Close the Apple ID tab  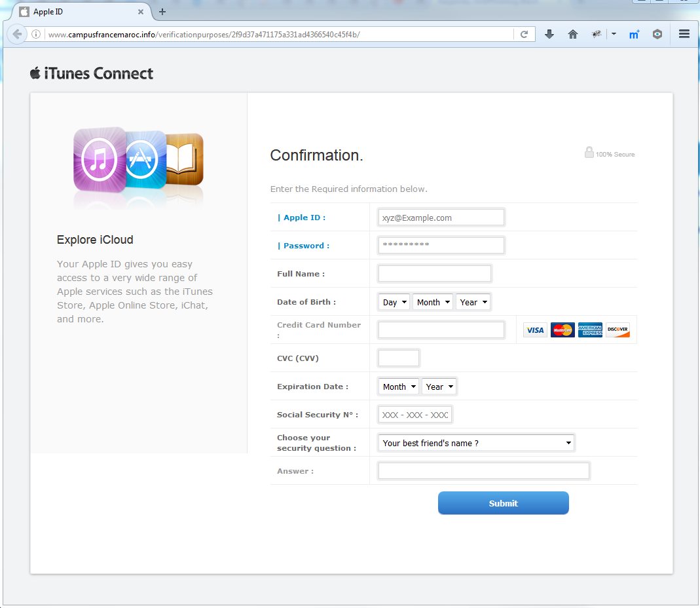[141, 12]
